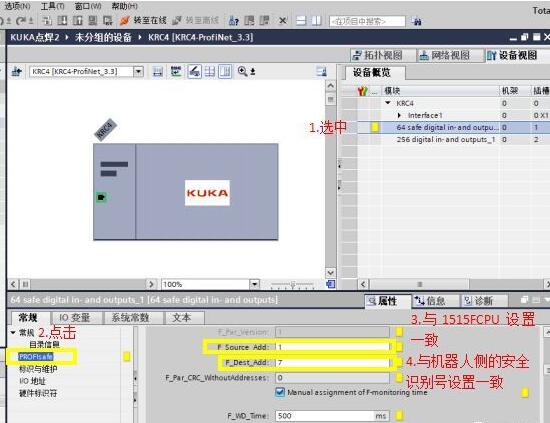Click the zoom slider next to 100%

(292, 284)
